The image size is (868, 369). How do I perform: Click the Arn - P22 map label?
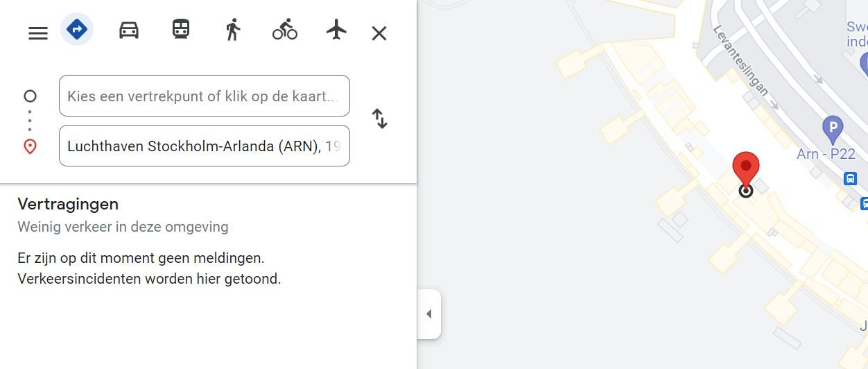[x=826, y=154]
